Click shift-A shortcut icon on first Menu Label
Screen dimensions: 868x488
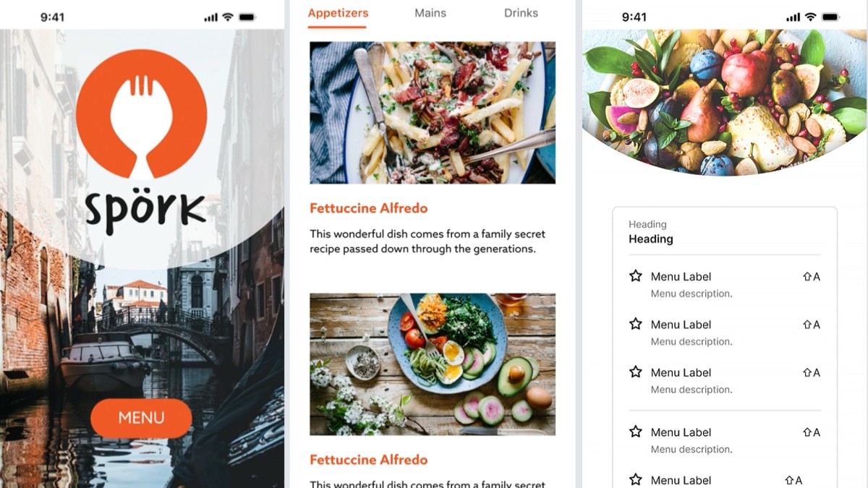[x=812, y=277]
